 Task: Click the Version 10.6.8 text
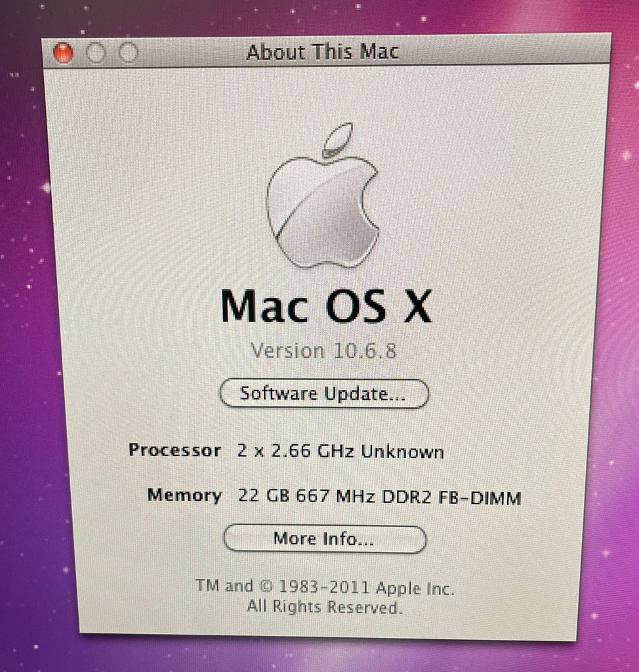323,351
